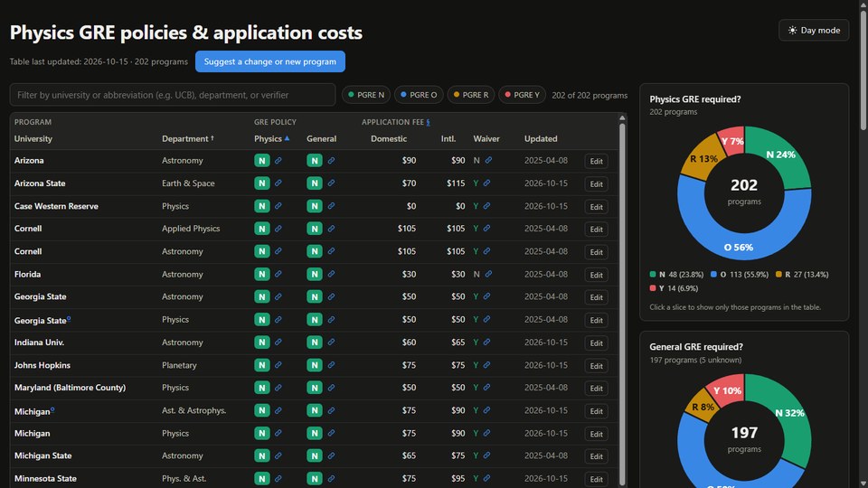Open Georgia State Physics footnote marker
868x488 pixels.
(69, 319)
